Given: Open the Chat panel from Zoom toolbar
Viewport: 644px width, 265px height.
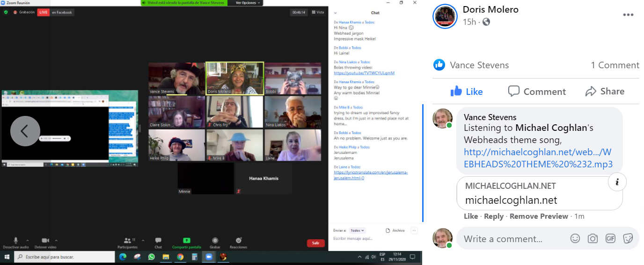Looking at the screenshot, I should click(x=158, y=240).
